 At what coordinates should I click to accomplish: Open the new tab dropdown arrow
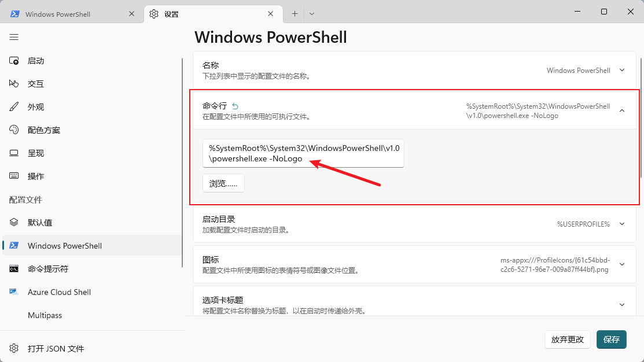point(312,13)
